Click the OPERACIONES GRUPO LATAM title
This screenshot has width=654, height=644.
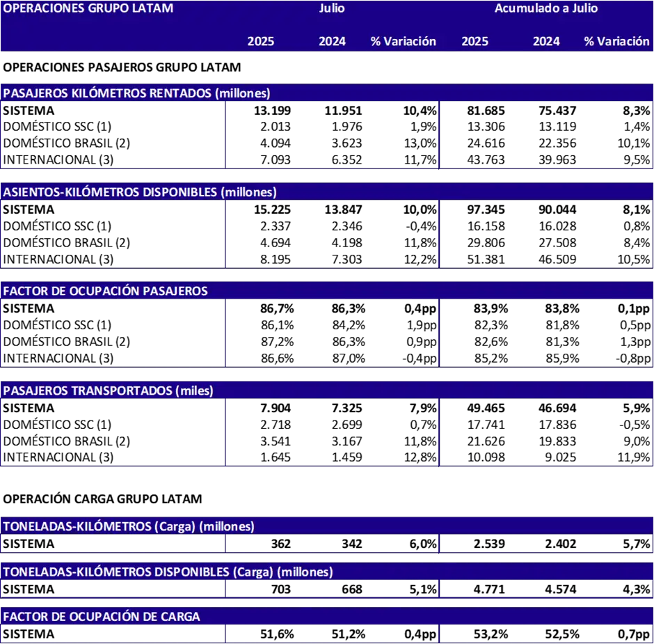(x=88, y=8)
